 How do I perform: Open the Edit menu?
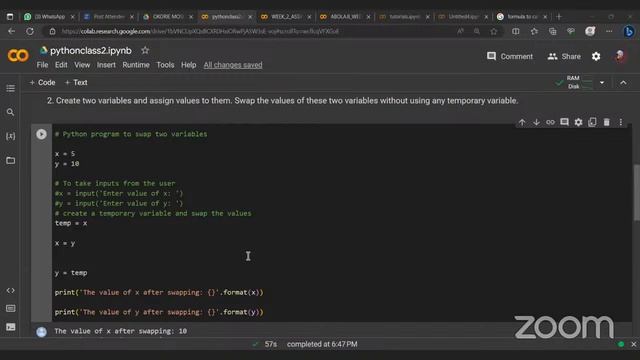click(x=61, y=65)
